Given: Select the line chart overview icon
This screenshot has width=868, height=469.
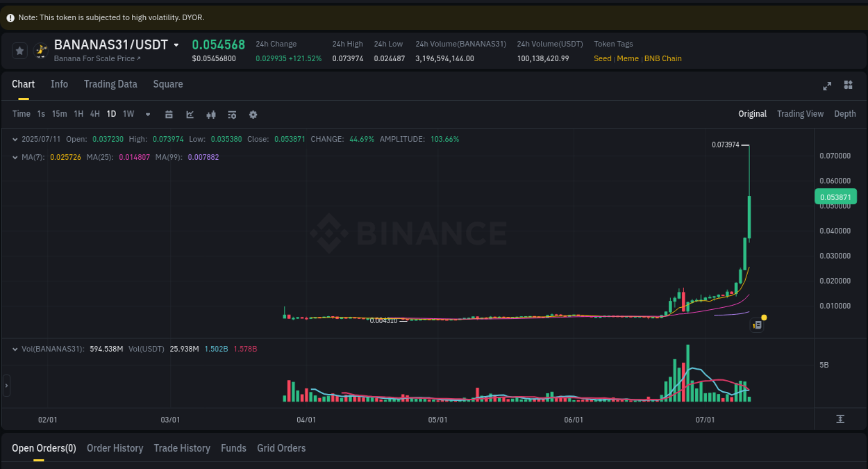Looking at the screenshot, I should [190, 114].
